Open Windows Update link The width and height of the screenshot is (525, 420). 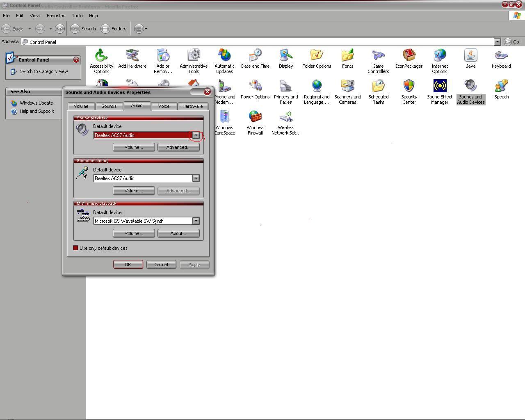pyautogui.click(x=37, y=103)
